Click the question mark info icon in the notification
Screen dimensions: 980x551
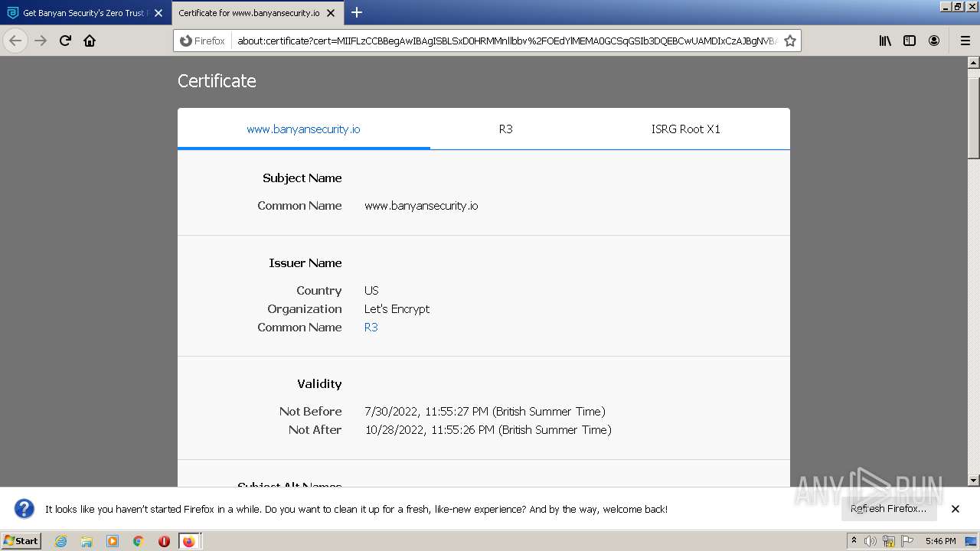pos(24,509)
